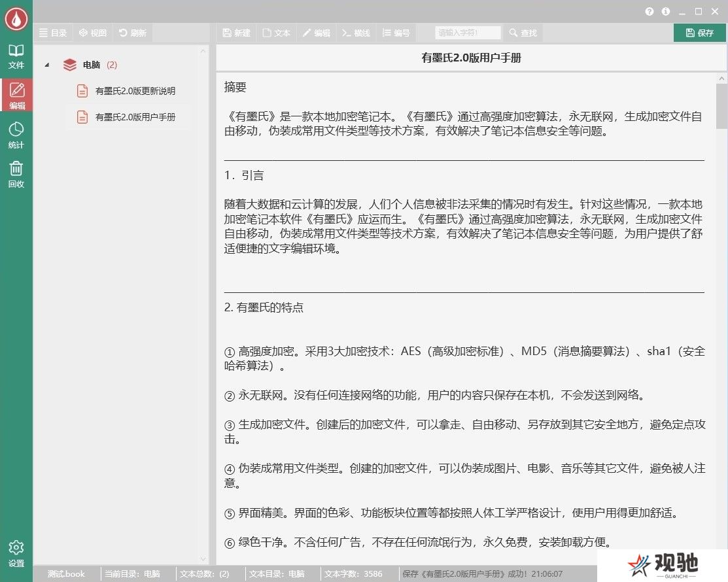Click the 文本 (Text) toolbar button

pyautogui.click(x=277, y=33)
